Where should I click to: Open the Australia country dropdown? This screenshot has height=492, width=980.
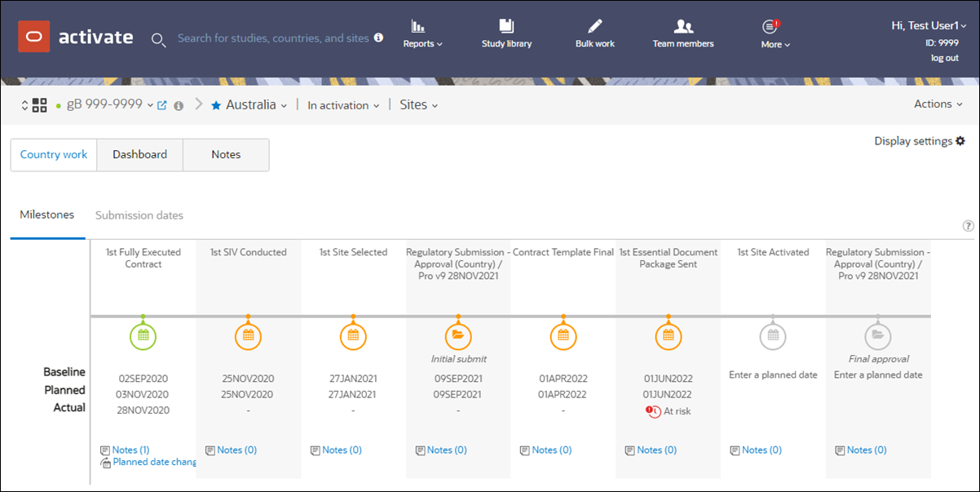(249, 105)
